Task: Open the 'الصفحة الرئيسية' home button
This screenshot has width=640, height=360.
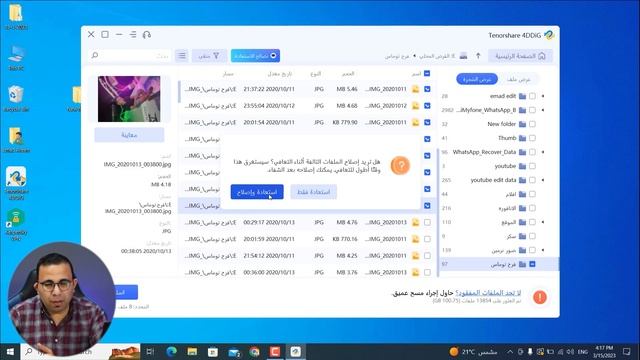Action: point(520,56)
